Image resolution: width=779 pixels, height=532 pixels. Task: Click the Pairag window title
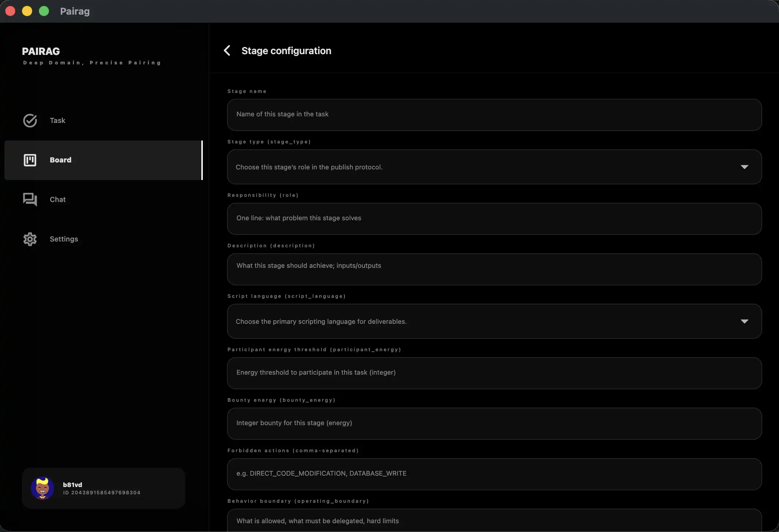coord(75,11)
